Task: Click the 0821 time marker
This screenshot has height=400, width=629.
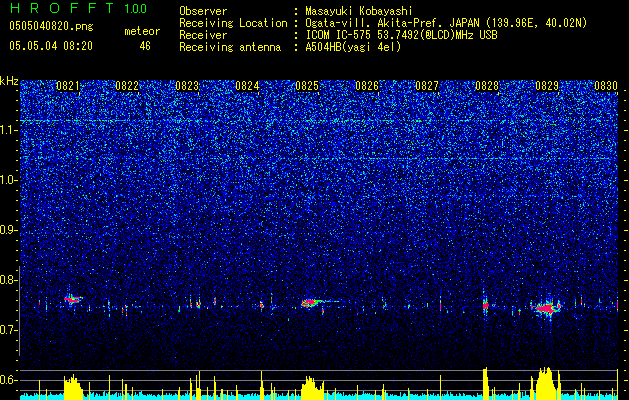Action: (67, 85)
